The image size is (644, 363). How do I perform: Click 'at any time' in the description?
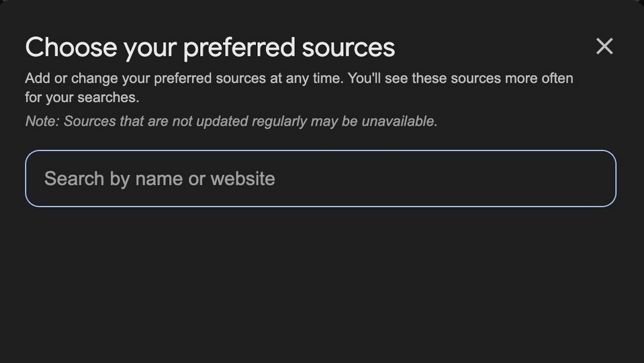(306, 78)
